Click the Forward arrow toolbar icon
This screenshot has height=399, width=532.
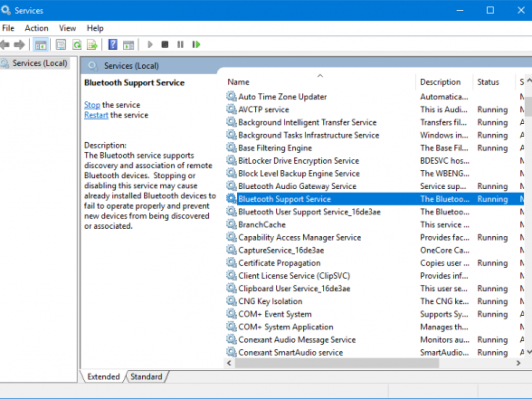click(x=19, y=45)
